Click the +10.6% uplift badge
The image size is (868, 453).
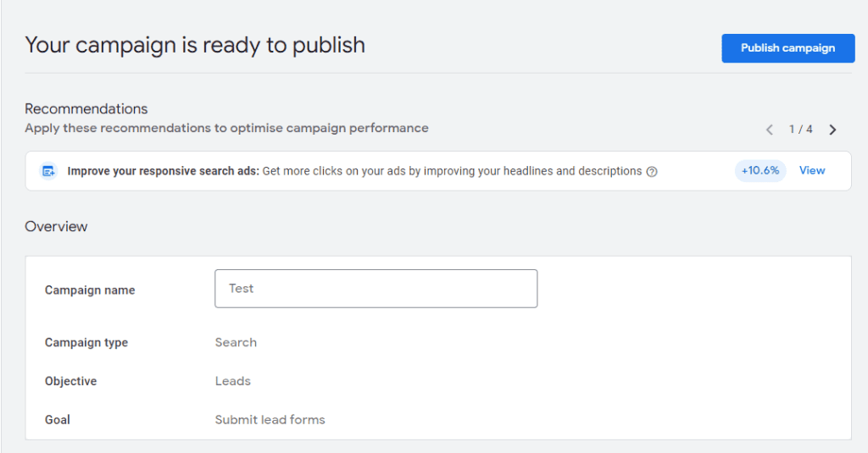pyautogui.click(x=760, y=171)
